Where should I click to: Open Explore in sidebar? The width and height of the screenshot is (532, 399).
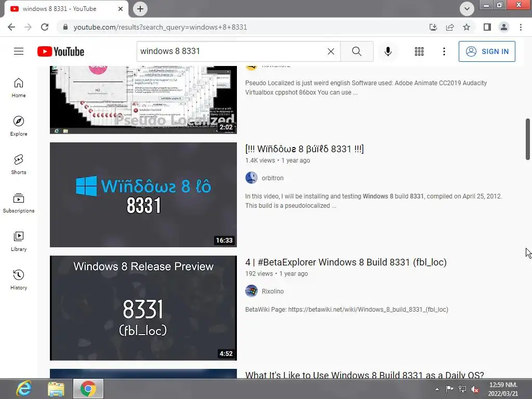pyautogui.click(x=19, y=126)
